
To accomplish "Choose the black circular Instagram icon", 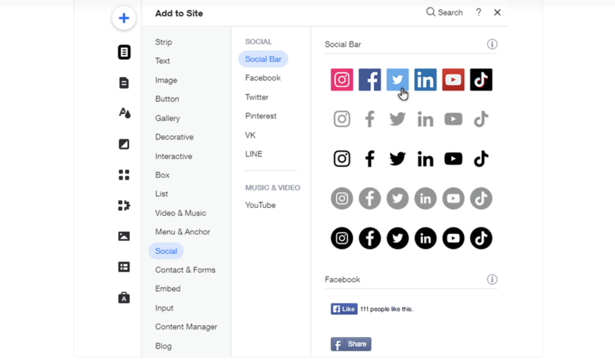I will 342,238.
